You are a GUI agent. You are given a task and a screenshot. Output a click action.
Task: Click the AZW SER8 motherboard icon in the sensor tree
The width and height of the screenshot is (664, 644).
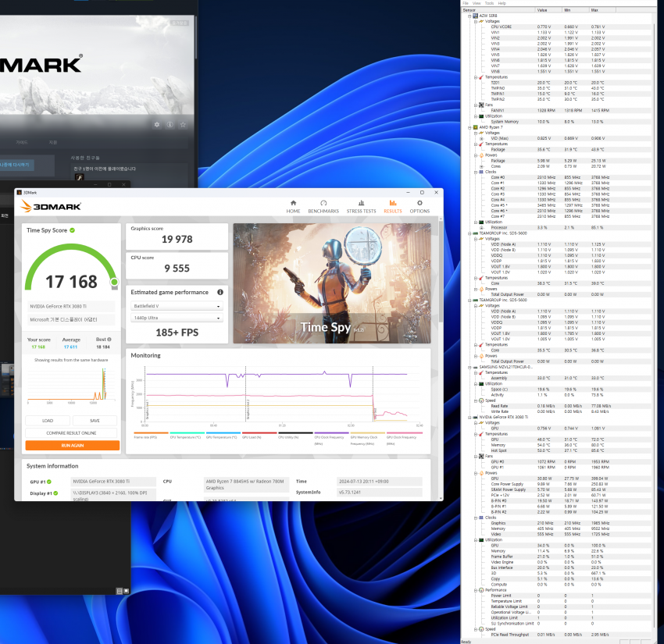coord(476,16)
